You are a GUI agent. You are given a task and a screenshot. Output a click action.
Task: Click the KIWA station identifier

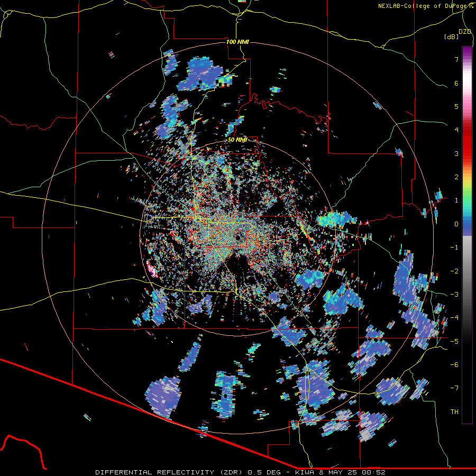304,472
